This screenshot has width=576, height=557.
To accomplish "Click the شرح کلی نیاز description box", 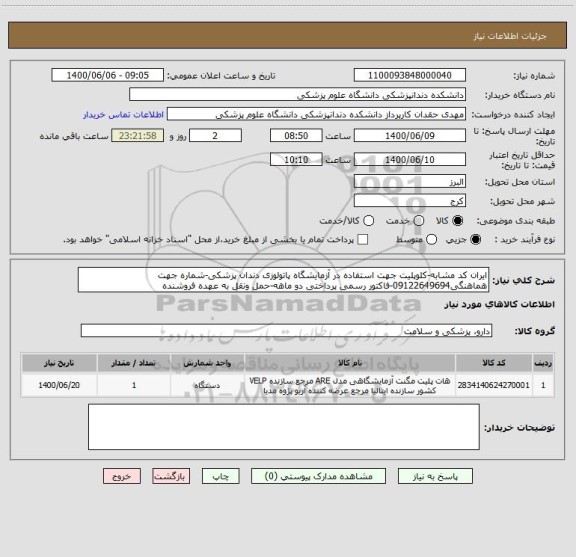I will pos(284,280).
